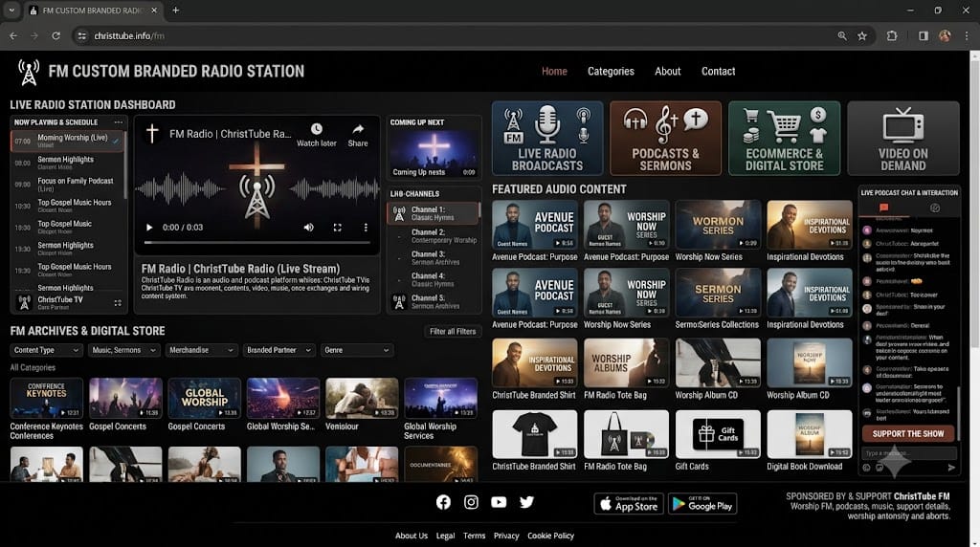Open the Categories nav item

611,71
